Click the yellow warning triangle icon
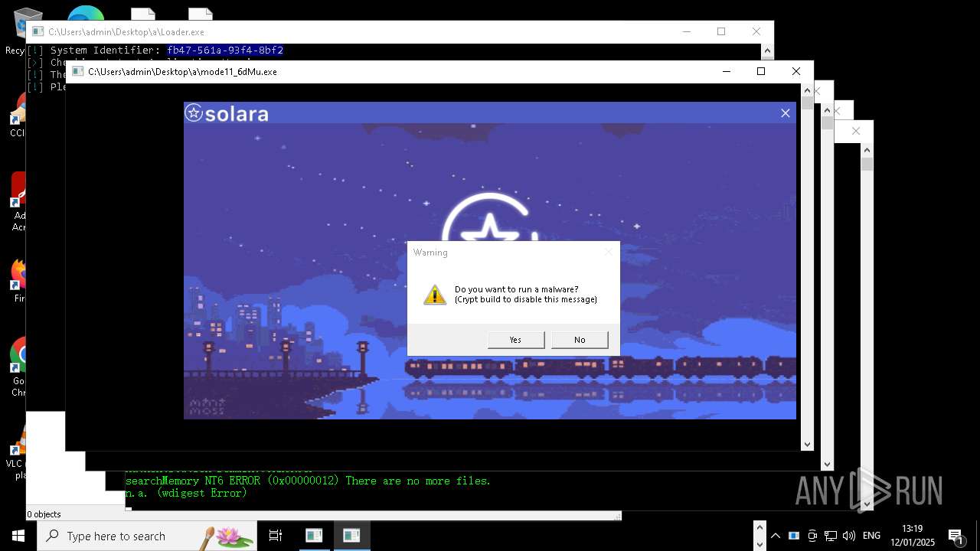Viewport: 980px width, 551px height. pyautogui.click(x=435, y=295)
